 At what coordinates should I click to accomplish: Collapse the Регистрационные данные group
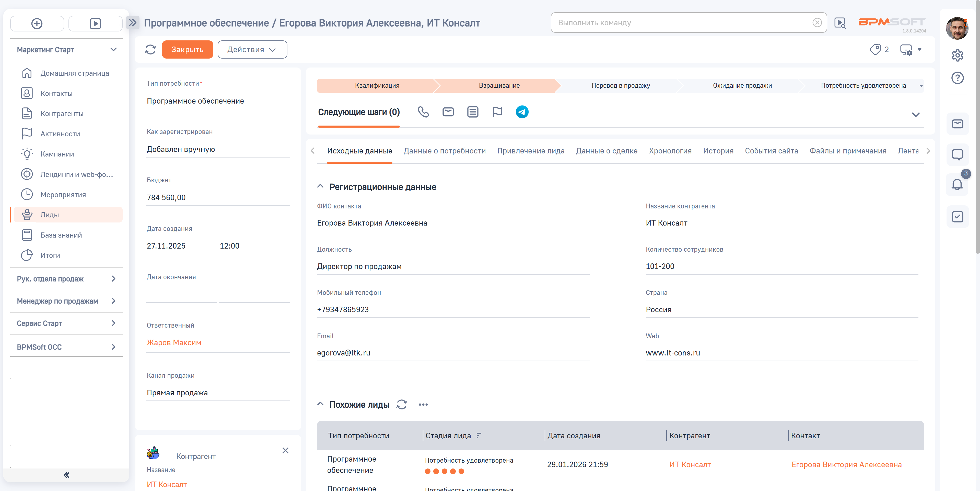point(320,187)
